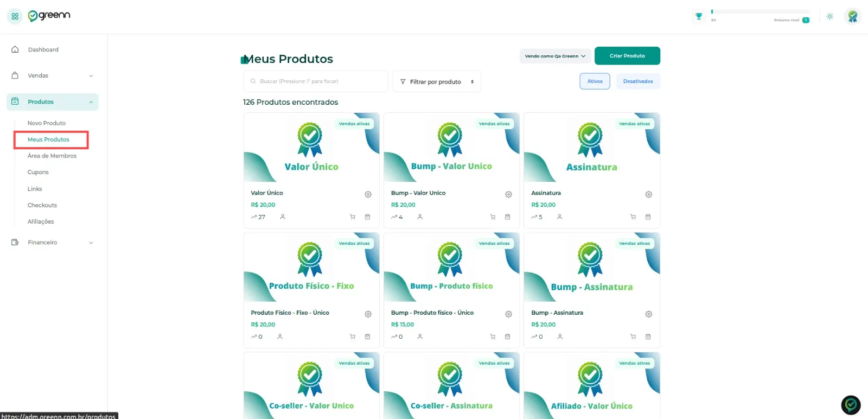Expand the Financeiro sidebar menu

[x=53, y=243]
